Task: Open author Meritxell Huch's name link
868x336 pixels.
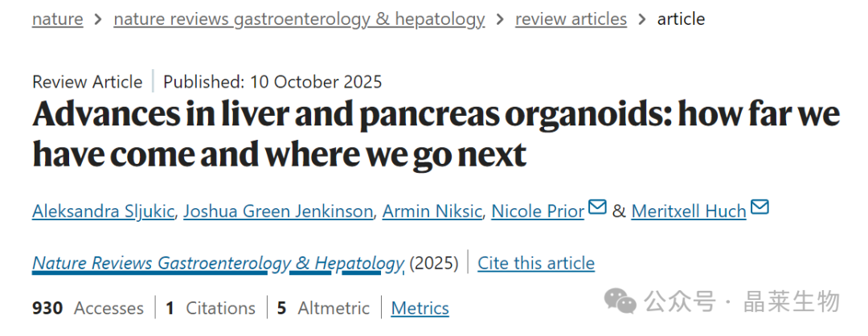Action: click(x=689, y=211)
